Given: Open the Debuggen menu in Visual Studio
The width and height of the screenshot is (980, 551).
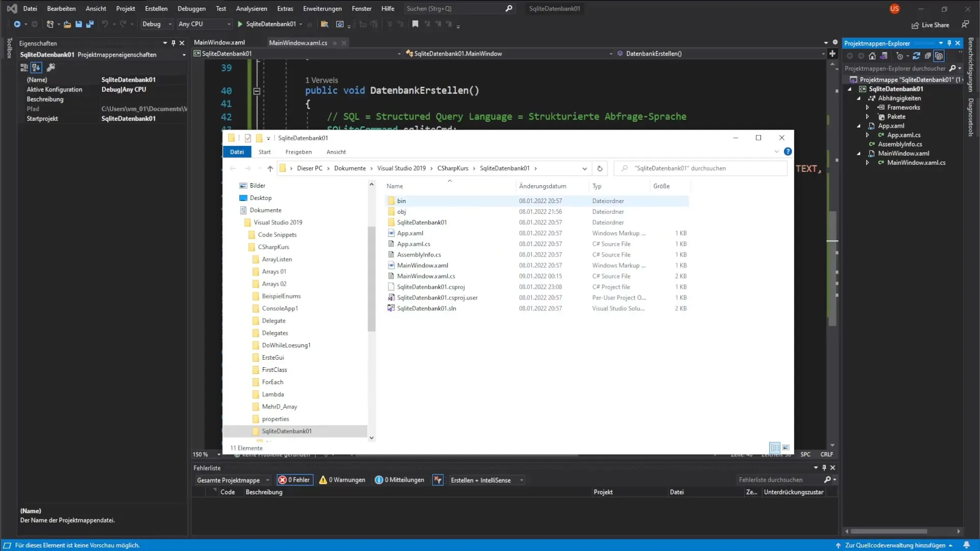Looking at the screenshot, I should pyautogui.click(x=191, y=9).
